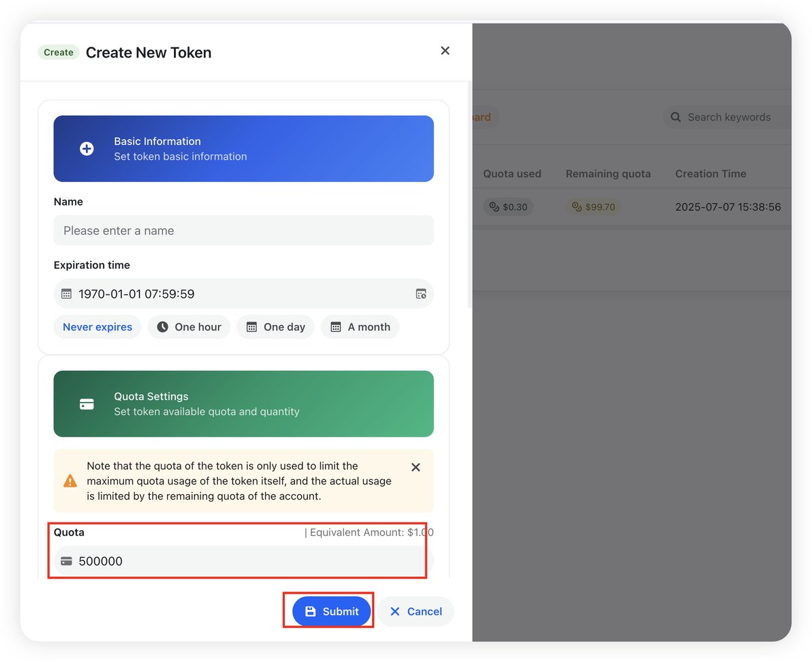
Task: Click the card icon inside Quota field
Action: point(66,561)
